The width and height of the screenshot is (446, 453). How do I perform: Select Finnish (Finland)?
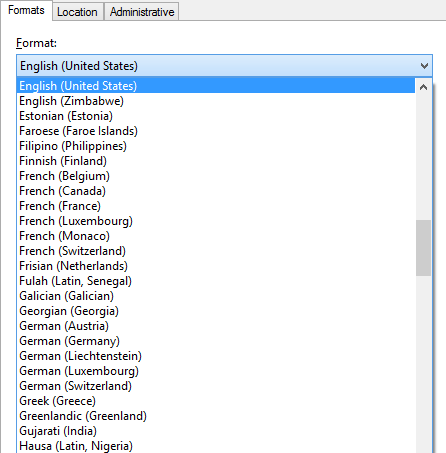click(216, 161)
